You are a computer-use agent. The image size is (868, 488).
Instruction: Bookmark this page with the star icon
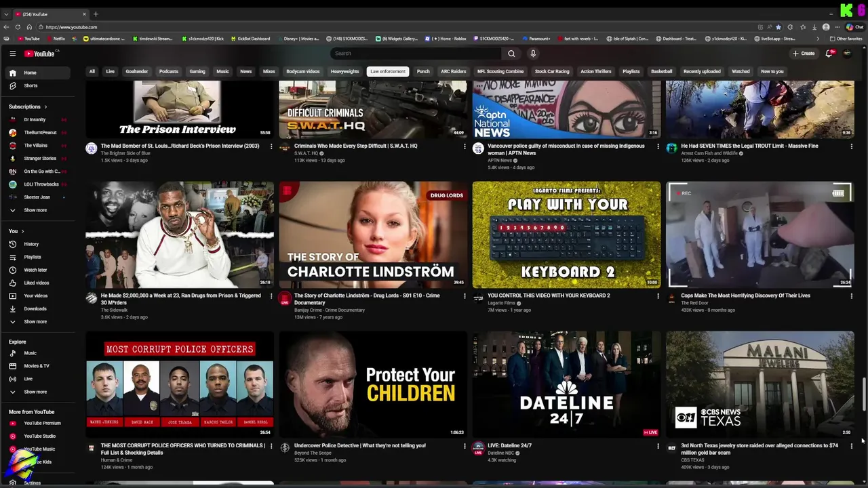[x=778, y=27]
